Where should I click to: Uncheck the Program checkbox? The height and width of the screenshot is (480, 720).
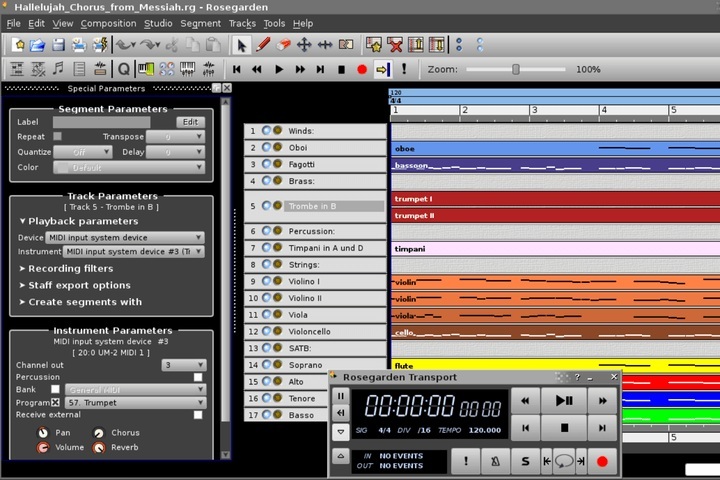pos(55,402)
